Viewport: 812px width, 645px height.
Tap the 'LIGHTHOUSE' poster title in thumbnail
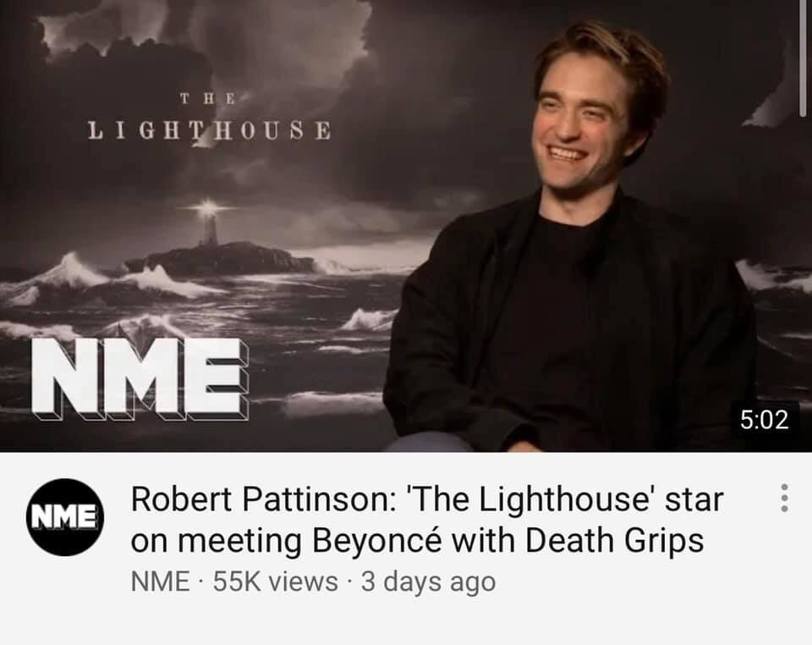point(209,130)
